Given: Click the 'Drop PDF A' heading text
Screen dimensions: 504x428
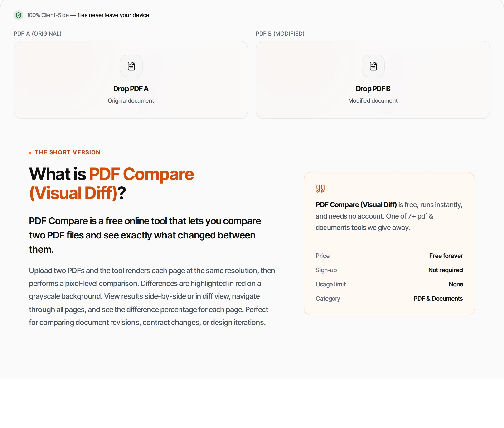Looking at the screenshot, I should (x=131, y=89).
